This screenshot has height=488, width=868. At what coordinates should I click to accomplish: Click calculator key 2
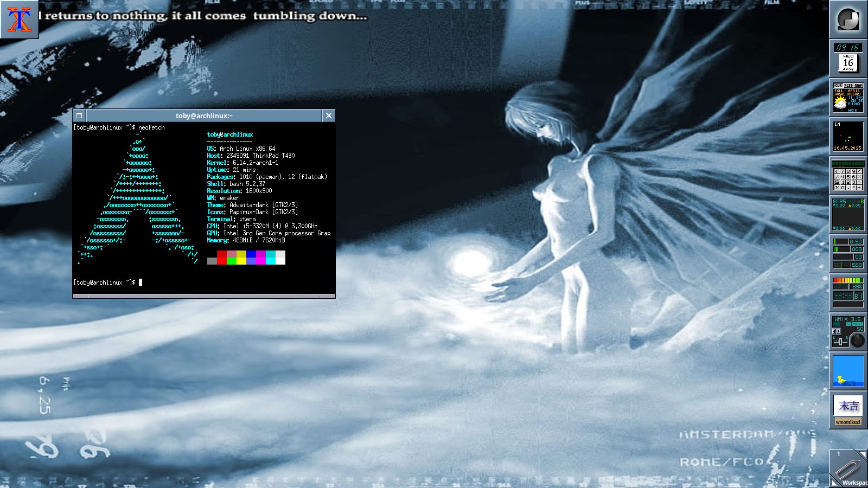(848, 182)
